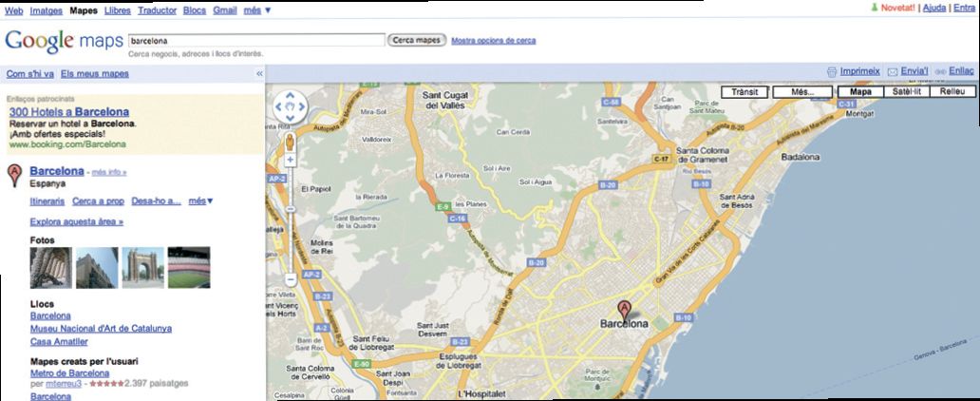The height and width of the screenshot is (401, 980).
Task: Zoom out with the minus button
Action: pyautogui.click(x=291, y=279)
